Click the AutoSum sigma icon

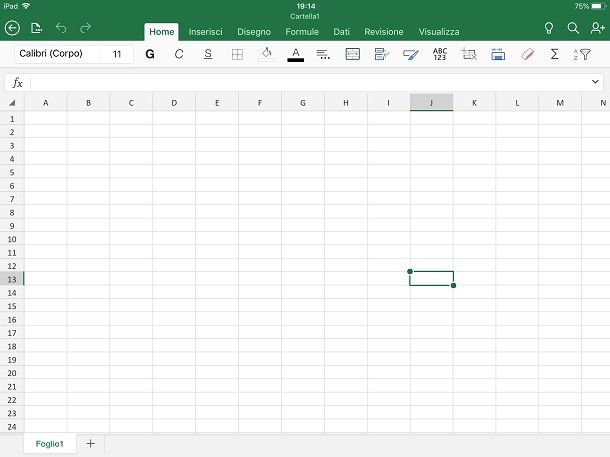coord(555,54)
